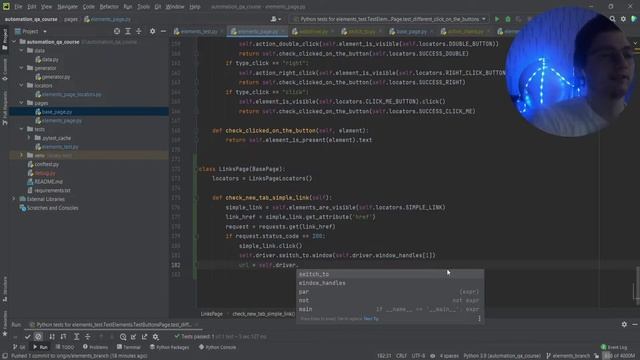The height and width of the screenshot is (360, 640).
Task: Open the Refactor menu
Action: (109, 7)
